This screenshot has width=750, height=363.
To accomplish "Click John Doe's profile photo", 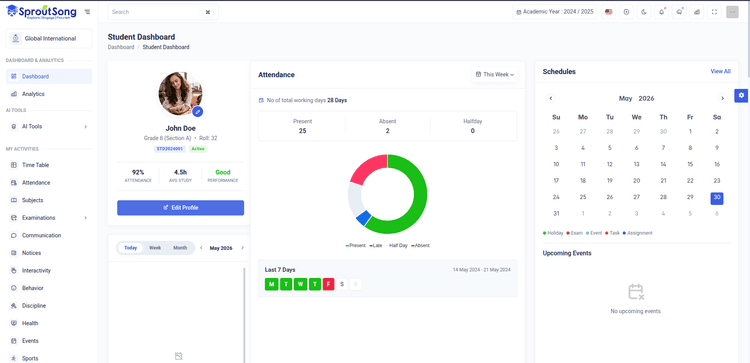I will 180,94.
